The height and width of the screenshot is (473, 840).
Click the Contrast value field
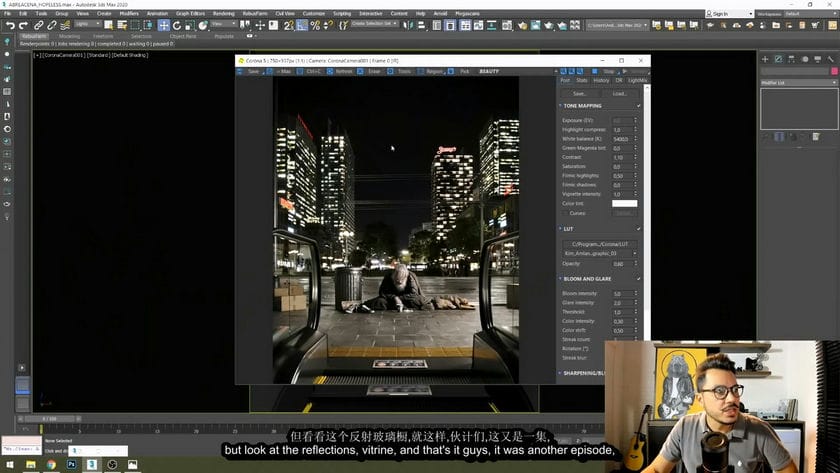coord(618,157)
